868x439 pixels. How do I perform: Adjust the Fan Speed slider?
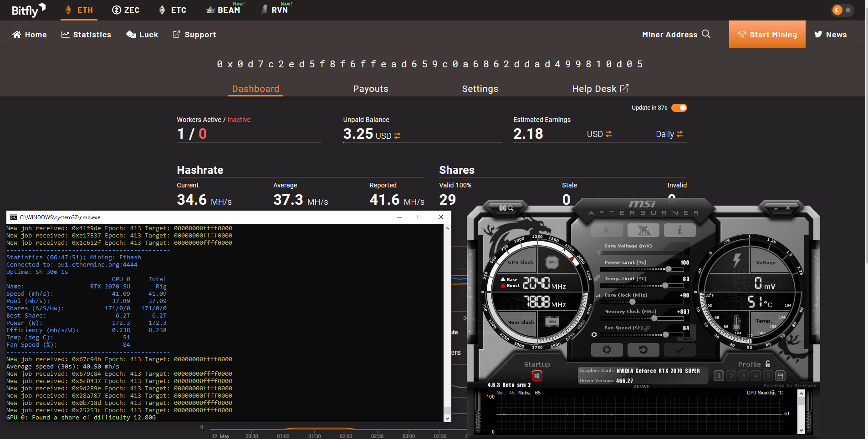[x=642, y=335]
